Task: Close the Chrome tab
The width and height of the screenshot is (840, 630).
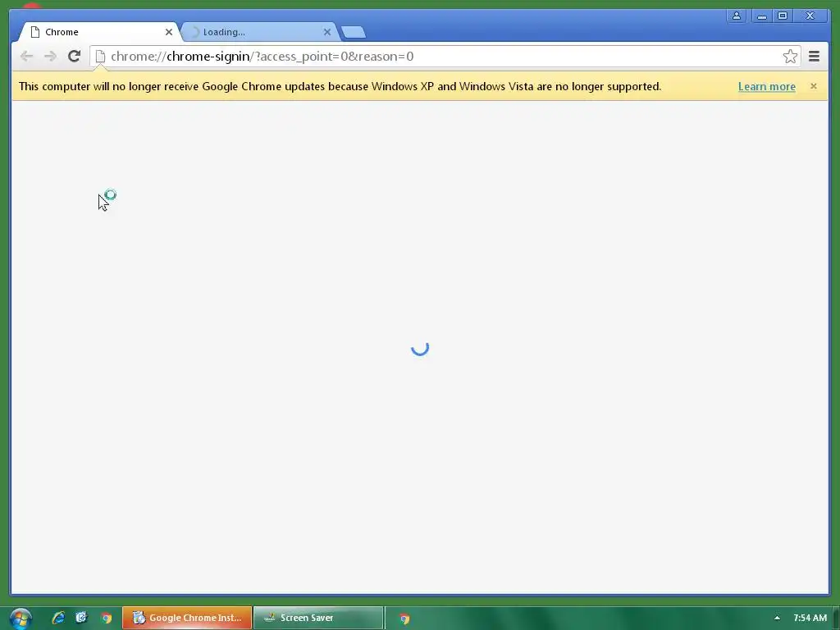Action: coord(169,32)
